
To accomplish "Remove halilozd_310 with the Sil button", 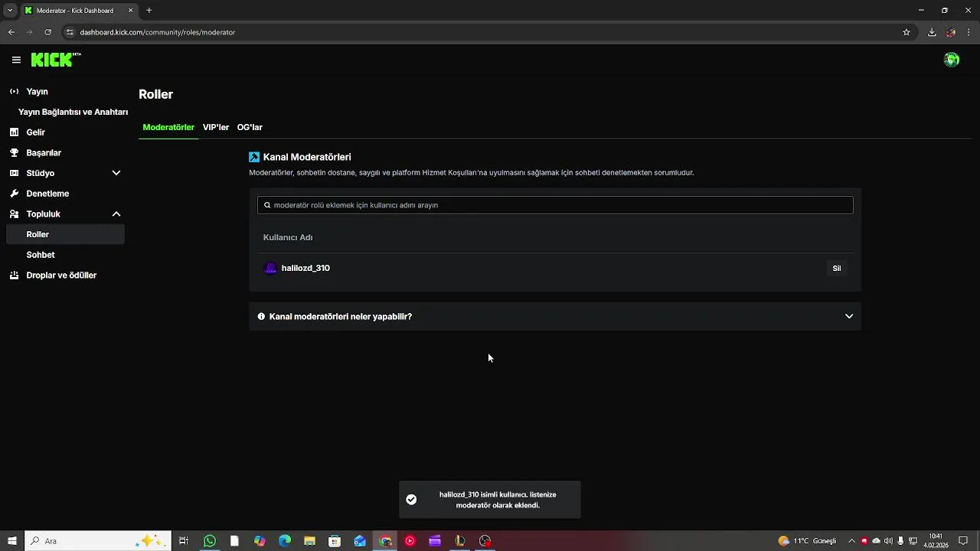I will pyautogui.click(x=837, y=268).
